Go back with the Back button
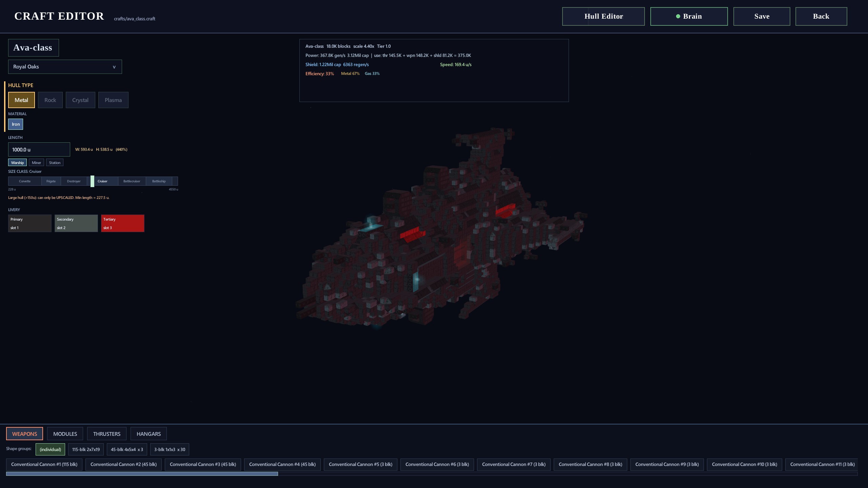This screenshot has width=868, height=488. pos(821,16)
